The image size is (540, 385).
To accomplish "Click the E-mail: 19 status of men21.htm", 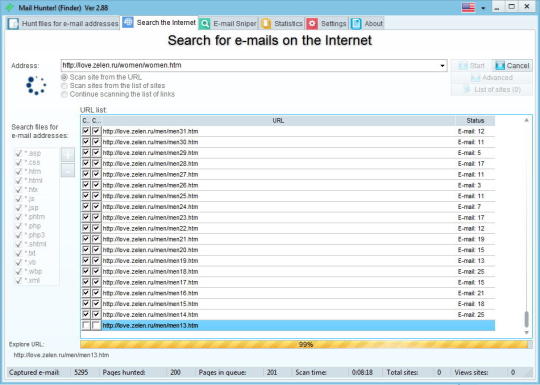I will [471, 239].
